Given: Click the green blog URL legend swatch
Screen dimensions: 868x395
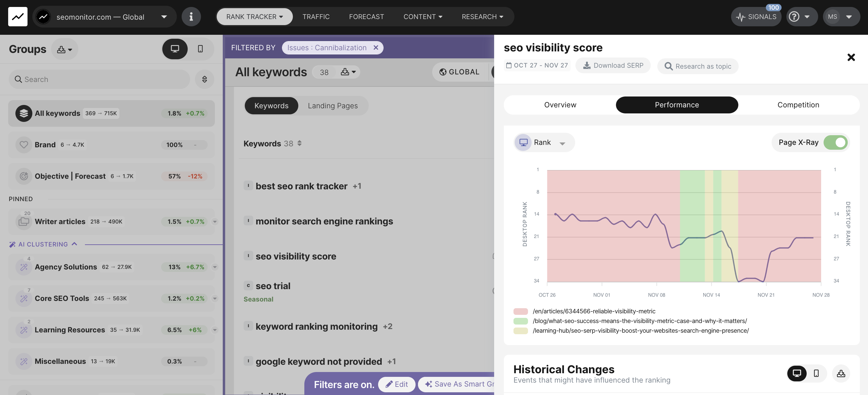Looking at the screenshot, I should 520,321.
